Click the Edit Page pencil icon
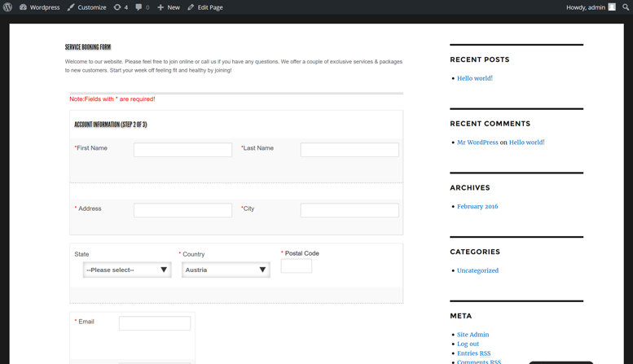633x364 pixels. (191, 7)
